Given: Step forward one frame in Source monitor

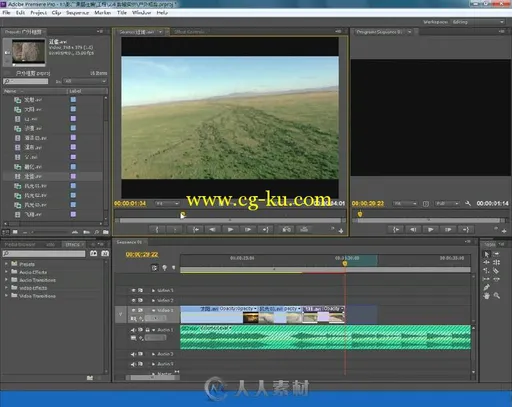Looking at the screenshot, I should click(x=248, y=229).
